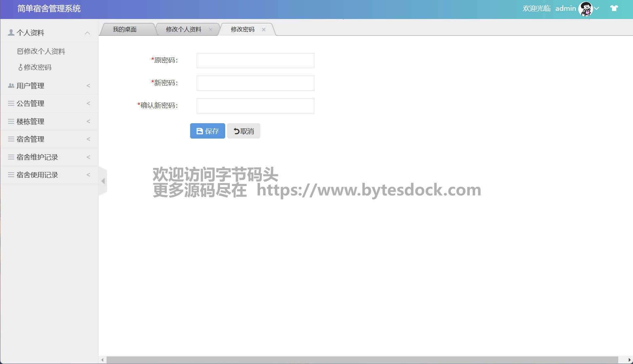Click the 保存 save button
This screenshot has height=364, width=633.
(208, 131)
